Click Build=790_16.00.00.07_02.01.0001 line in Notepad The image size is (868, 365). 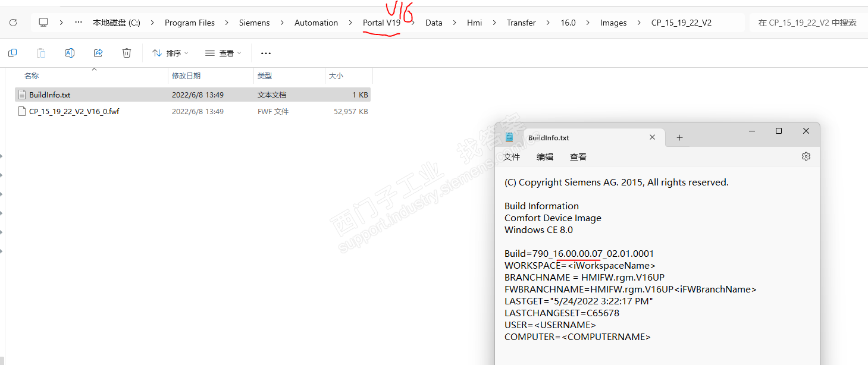click(x=579, y=254)
